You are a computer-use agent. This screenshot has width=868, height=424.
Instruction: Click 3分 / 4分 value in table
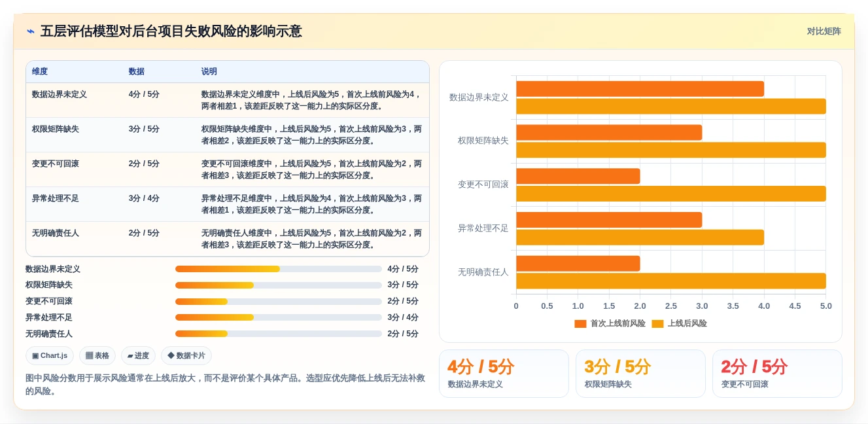144,198
